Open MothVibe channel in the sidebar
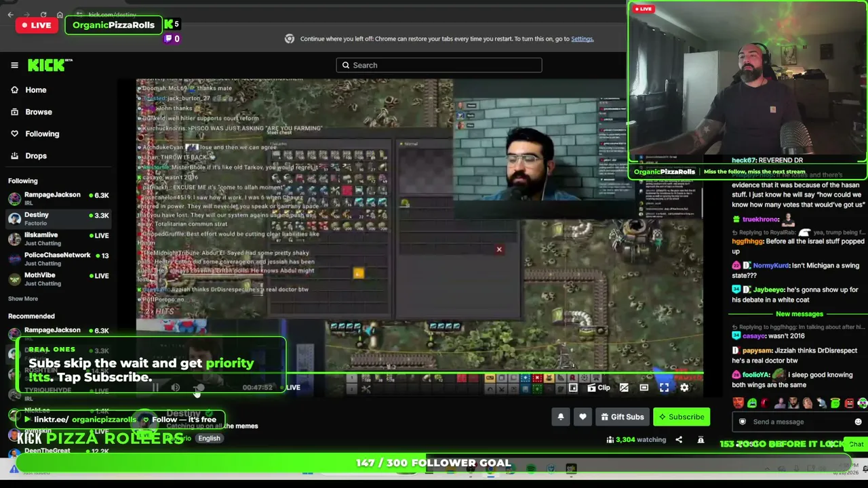 [x=58, y=279]
